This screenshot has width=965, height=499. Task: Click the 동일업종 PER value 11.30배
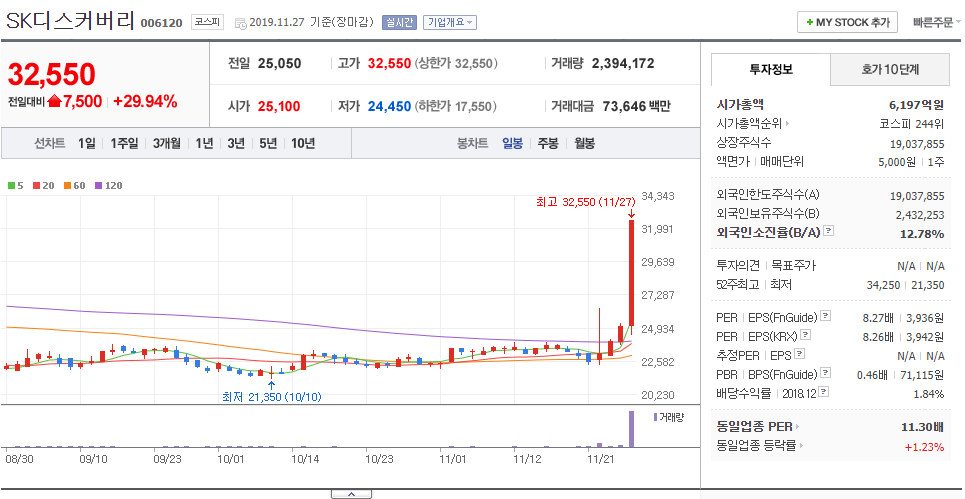(923, 426)
